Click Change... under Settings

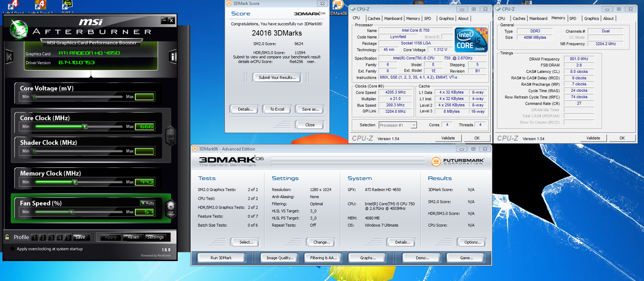pyautogui.click(x=320, y=242)
